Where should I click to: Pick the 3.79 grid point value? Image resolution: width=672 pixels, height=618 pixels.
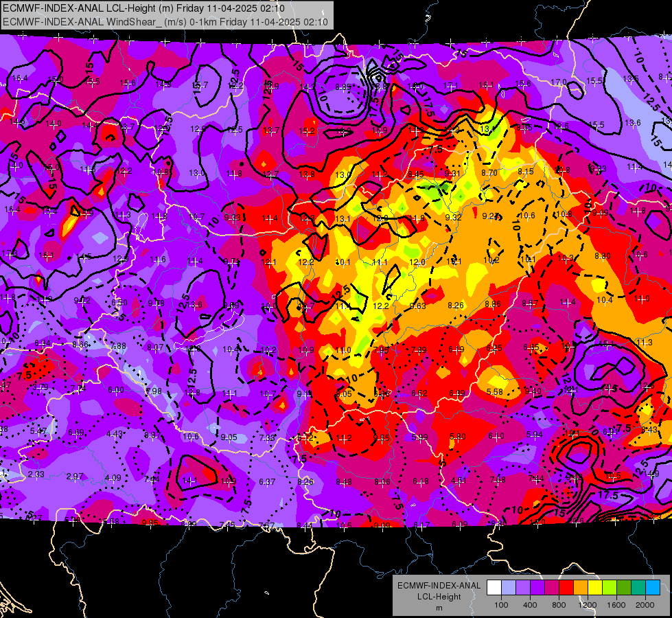(x=40, y=388)
